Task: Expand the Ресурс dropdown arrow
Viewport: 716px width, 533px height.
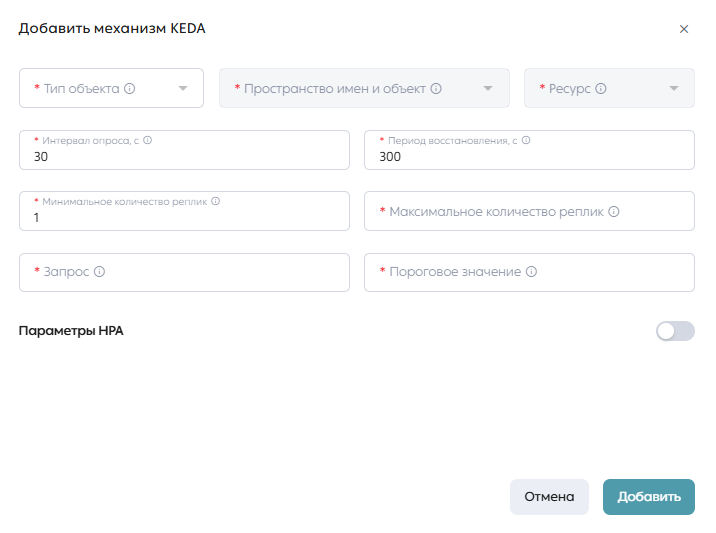Action: pos(674,89)
